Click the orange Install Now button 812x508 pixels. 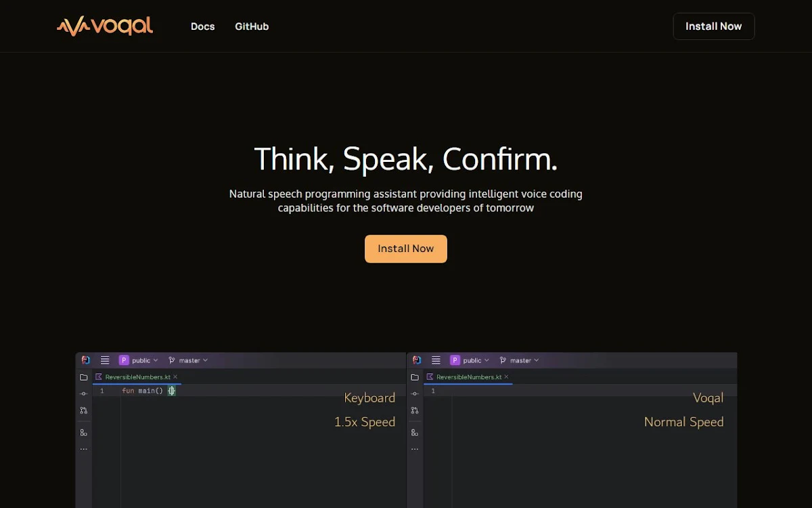coord(406,249)
